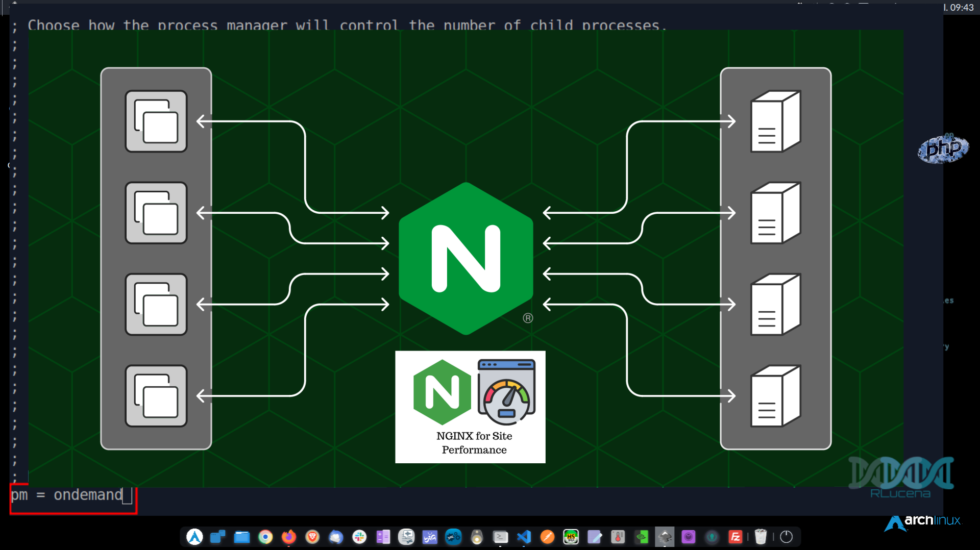Click the power button in dock
The height and width of the screenshot is (550, 980).
point(786,537)
